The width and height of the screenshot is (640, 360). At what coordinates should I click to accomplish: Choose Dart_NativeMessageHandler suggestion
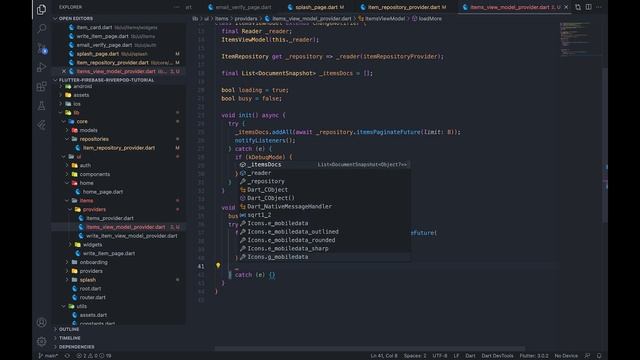click(x=324, y=207)
